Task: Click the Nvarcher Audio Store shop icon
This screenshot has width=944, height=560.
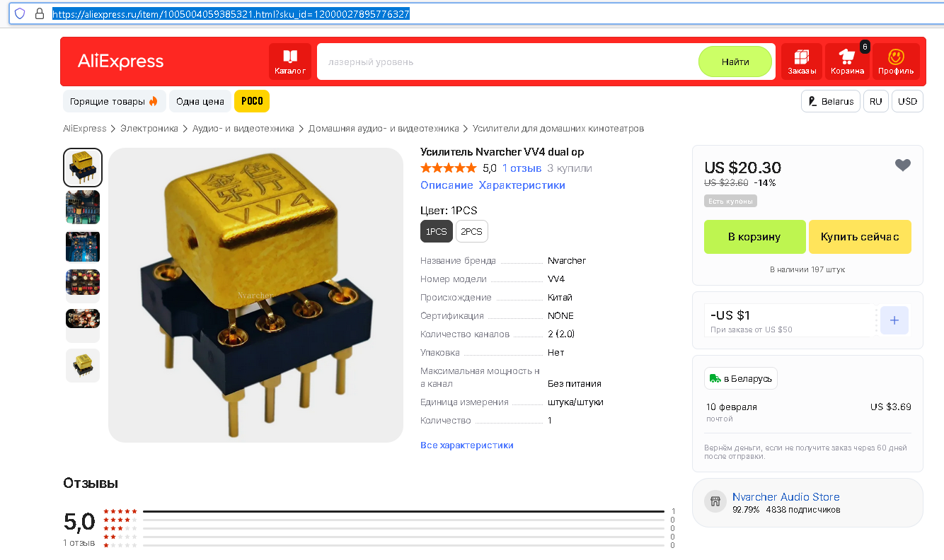Action: pos(715,501)
